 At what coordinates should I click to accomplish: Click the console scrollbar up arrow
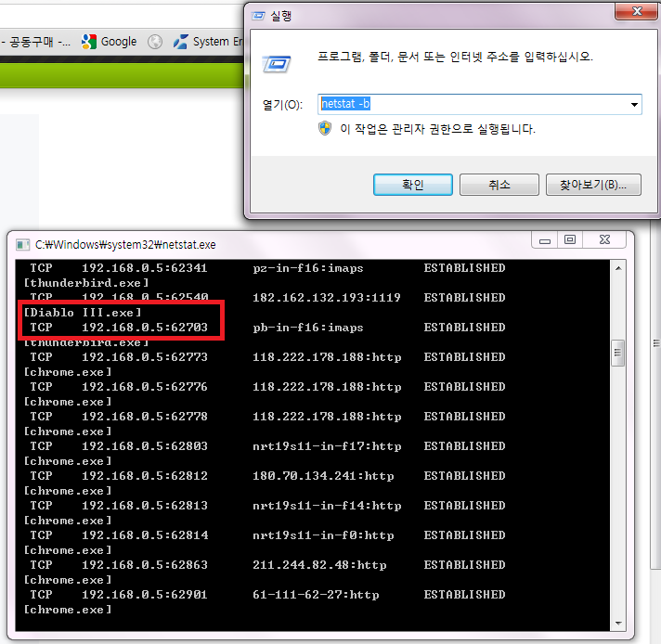pos(618,269)
